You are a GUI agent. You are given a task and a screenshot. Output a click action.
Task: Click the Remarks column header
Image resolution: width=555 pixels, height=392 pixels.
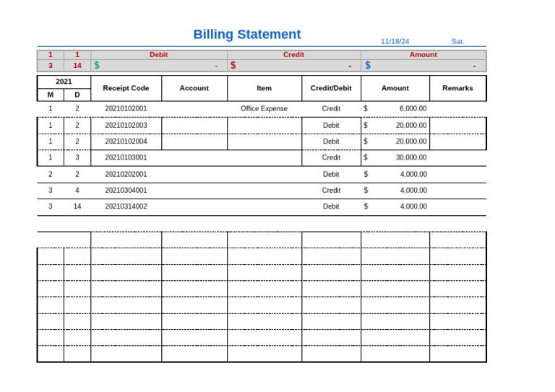click(x=457, y=88)
